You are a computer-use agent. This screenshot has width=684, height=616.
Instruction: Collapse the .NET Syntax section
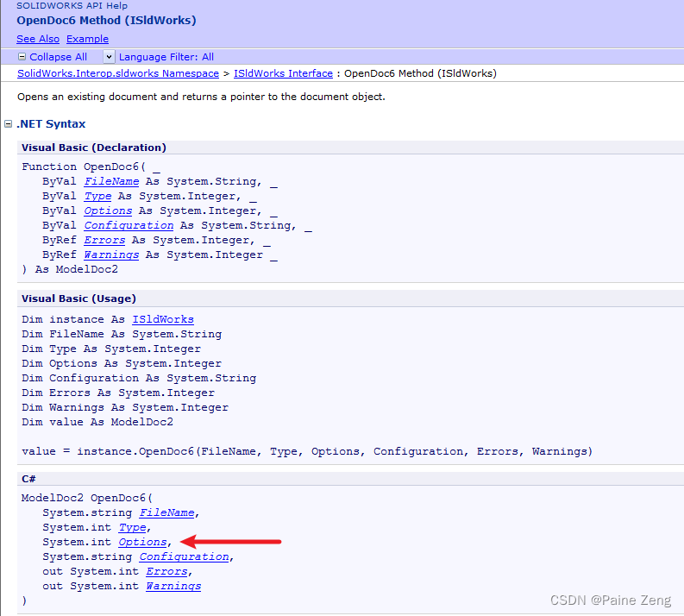pyautogui.click(x=8, y=124)
